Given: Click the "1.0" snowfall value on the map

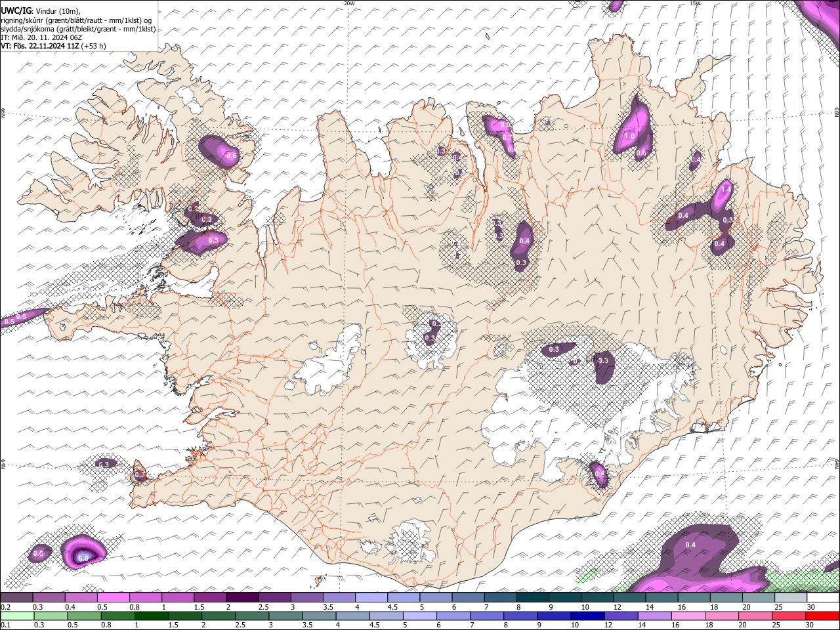Looking at the screenshot, I should coord(629,136).
